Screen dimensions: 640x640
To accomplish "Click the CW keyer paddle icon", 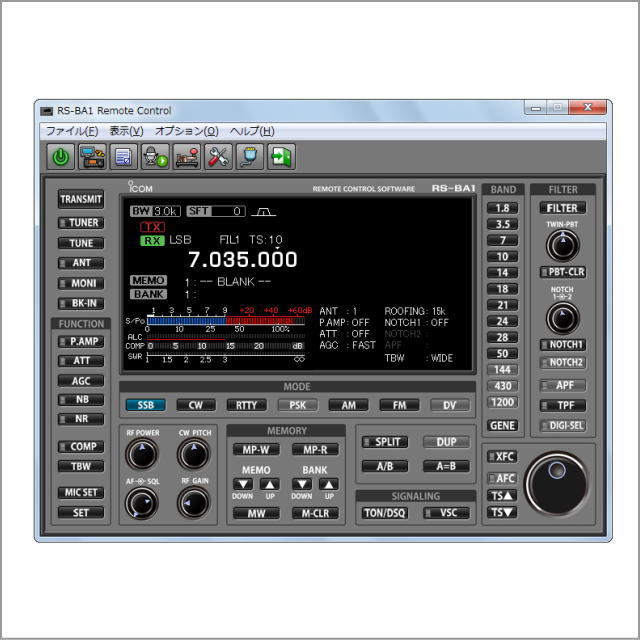I will click(x=187, y=156).
